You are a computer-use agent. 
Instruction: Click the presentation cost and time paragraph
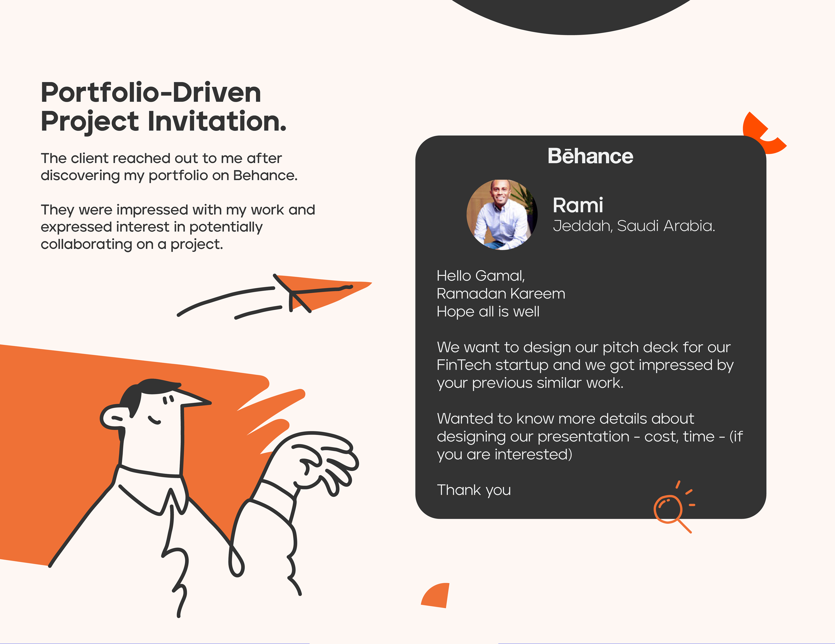[590, 436]
